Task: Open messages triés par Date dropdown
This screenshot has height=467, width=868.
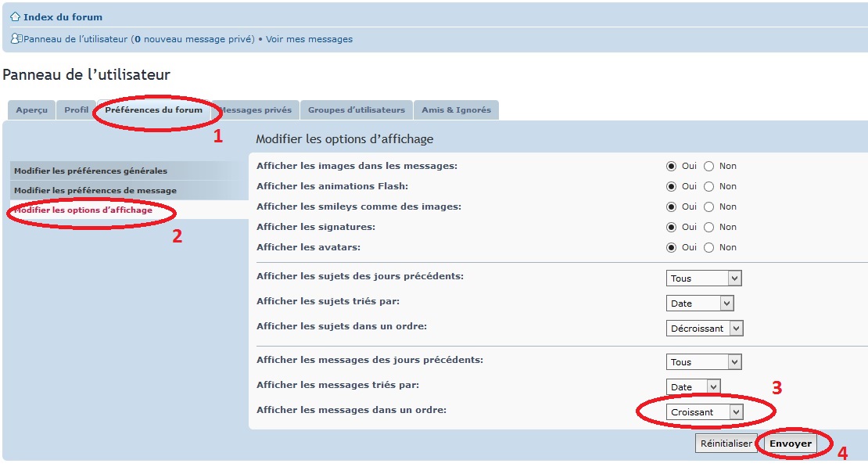Action: tap(693, 386)
